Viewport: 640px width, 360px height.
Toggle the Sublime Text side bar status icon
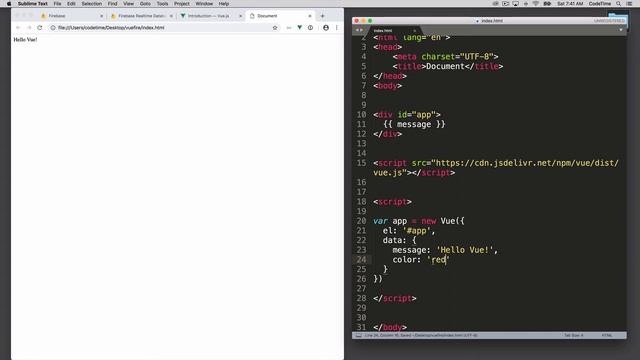click(x=358, y=336)
